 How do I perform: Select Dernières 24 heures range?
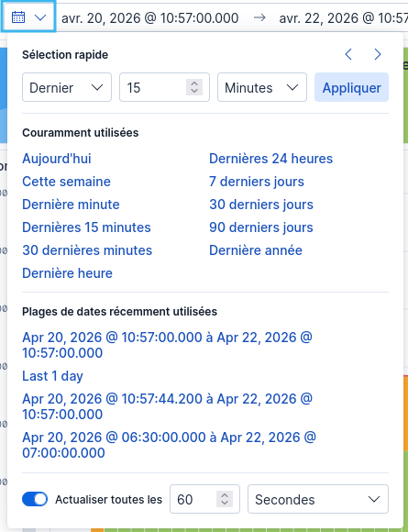click(271, 159)
